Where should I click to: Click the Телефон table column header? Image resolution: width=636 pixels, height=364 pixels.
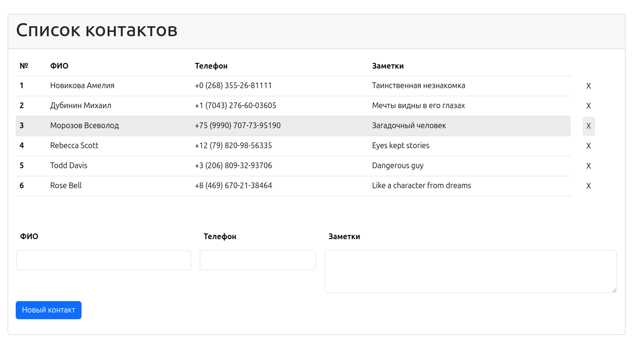pos(211,66)
